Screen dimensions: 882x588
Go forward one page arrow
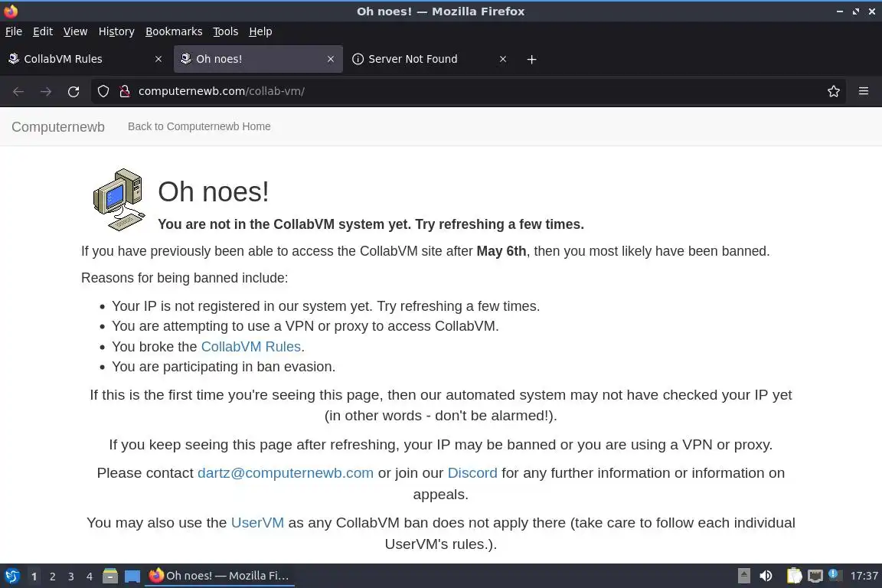[x=46, y=91]
